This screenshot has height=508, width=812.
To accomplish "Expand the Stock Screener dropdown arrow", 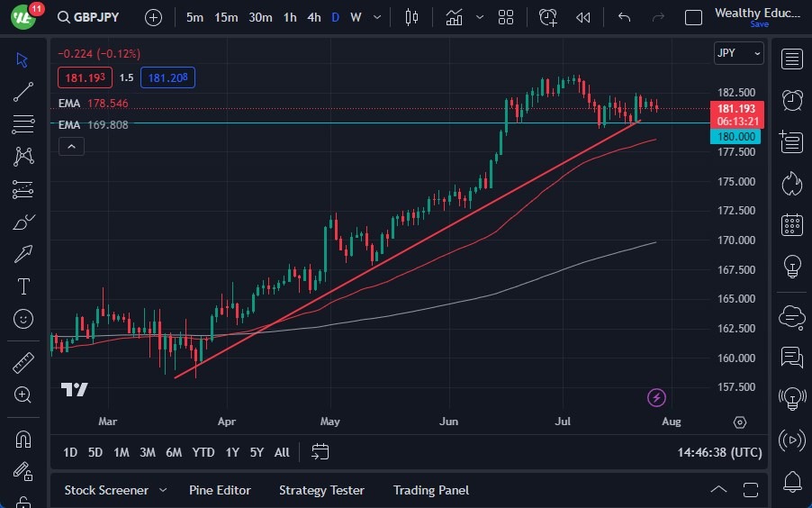I will coord(163,490).
